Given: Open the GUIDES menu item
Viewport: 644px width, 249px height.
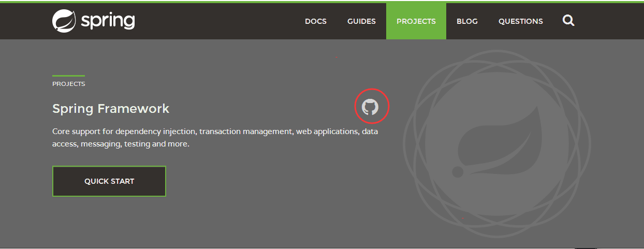Looking at the screenshot, I should pos(361,21).
